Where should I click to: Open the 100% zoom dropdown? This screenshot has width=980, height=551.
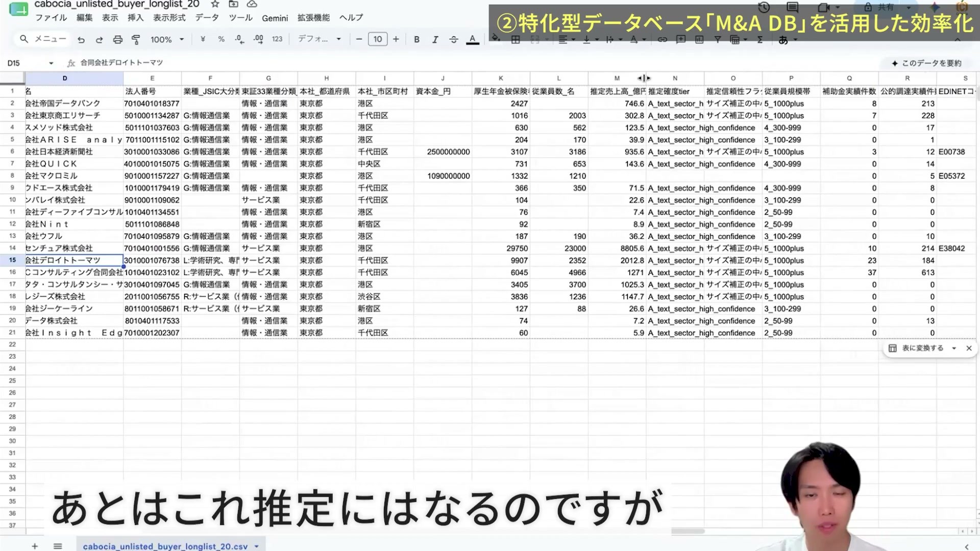pyautogui.click(x=167, y=39)
